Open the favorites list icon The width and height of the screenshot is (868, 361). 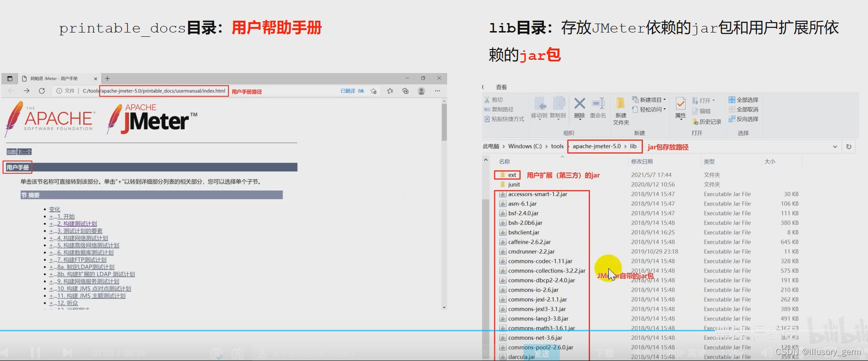coord(390,91)
